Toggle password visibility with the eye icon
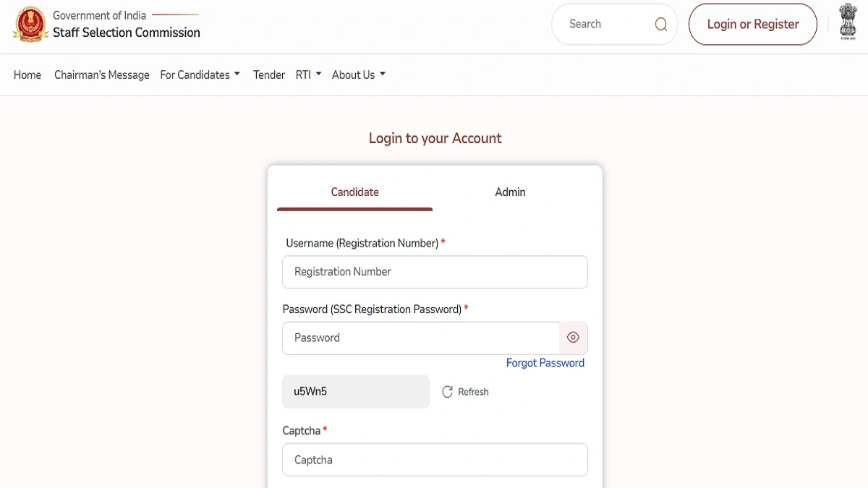The image size is (868, 488). (574, 338)
